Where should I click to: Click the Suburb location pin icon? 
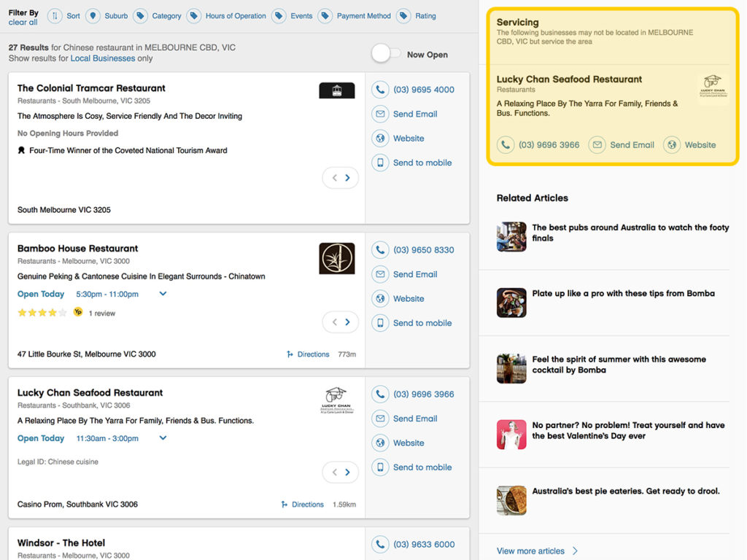pos(93,16)
